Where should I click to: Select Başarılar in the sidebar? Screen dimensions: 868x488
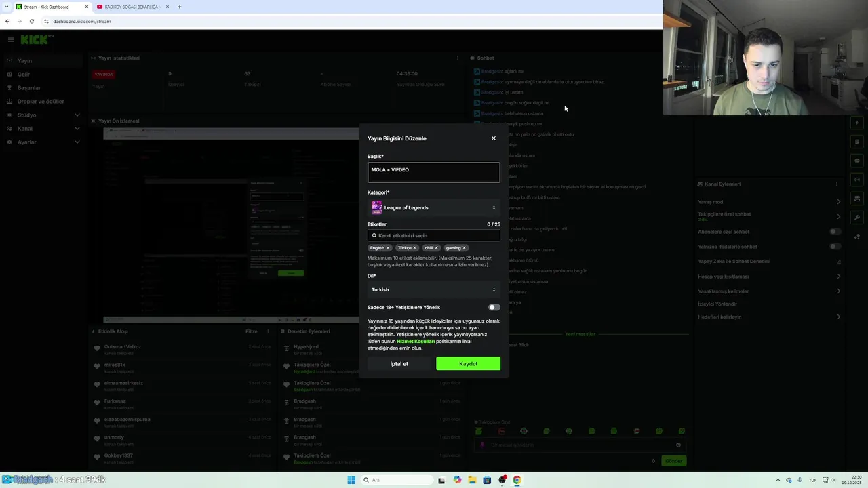click(x=42, y=88)
